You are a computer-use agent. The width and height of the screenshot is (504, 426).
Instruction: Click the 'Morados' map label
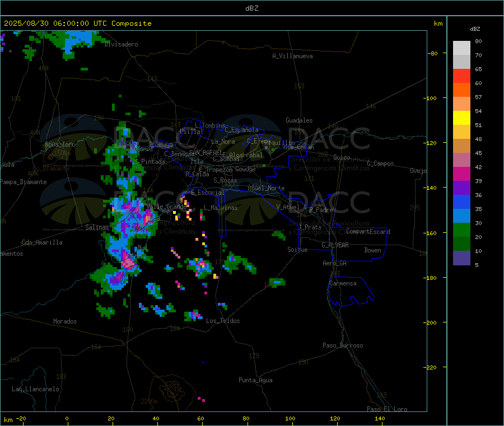coord(65,321)
